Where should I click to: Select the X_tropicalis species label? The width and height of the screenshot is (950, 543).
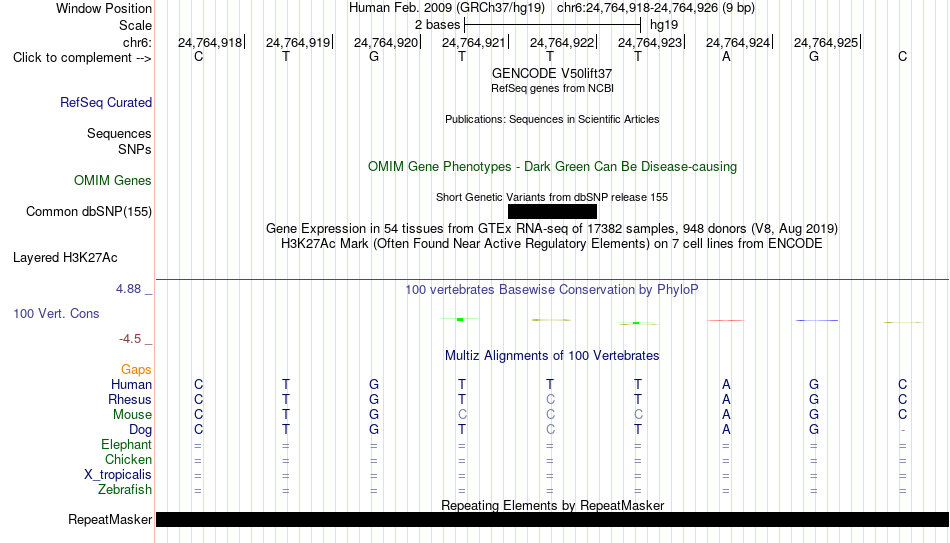pos(118,475)
